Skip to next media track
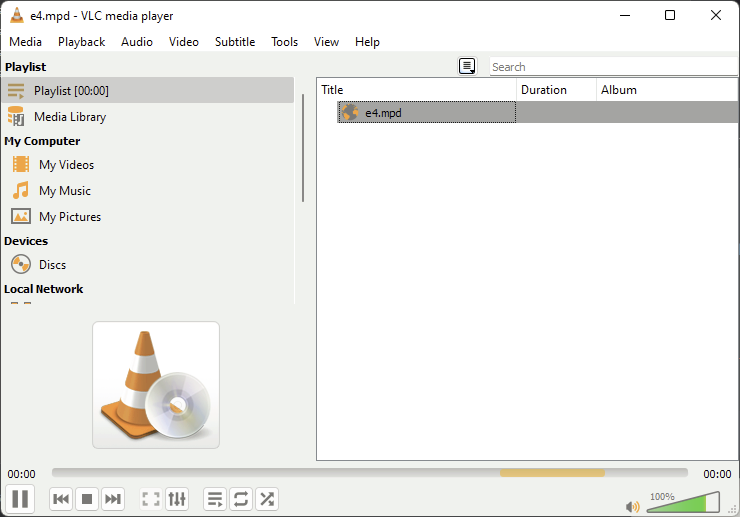The width and height of the screenshot is (740, 517). pyautogui.click(x=113, y=499)
